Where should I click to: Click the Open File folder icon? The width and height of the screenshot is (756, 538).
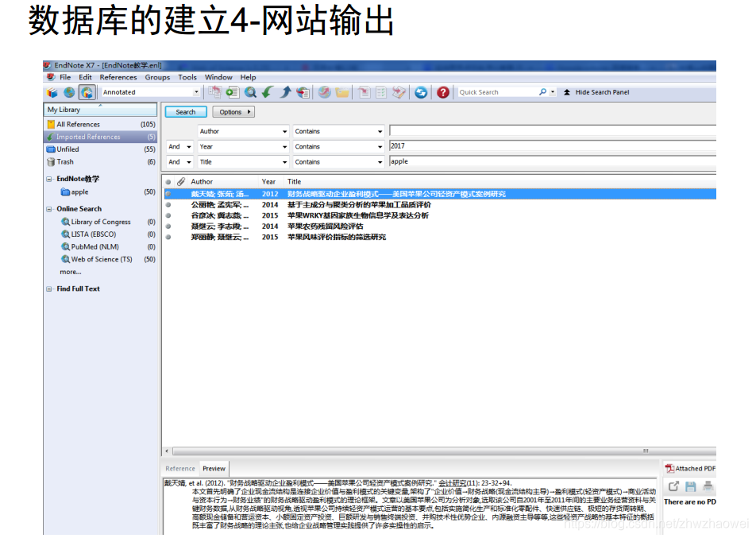(x=342, y=92)
